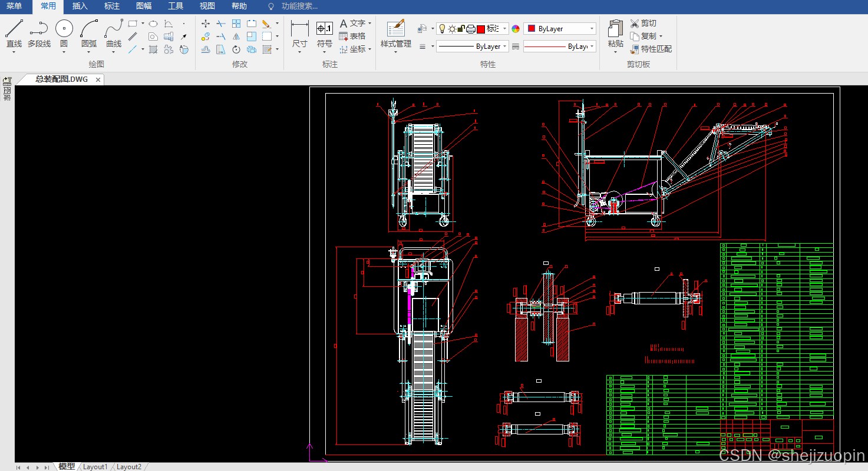Click the 尺寸 (Dimension) tool
868x471 pixels.
[x=300, y=34]
